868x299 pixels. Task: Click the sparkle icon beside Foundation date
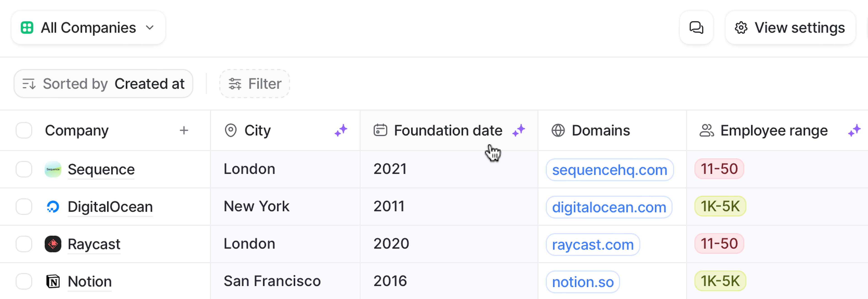519,130
